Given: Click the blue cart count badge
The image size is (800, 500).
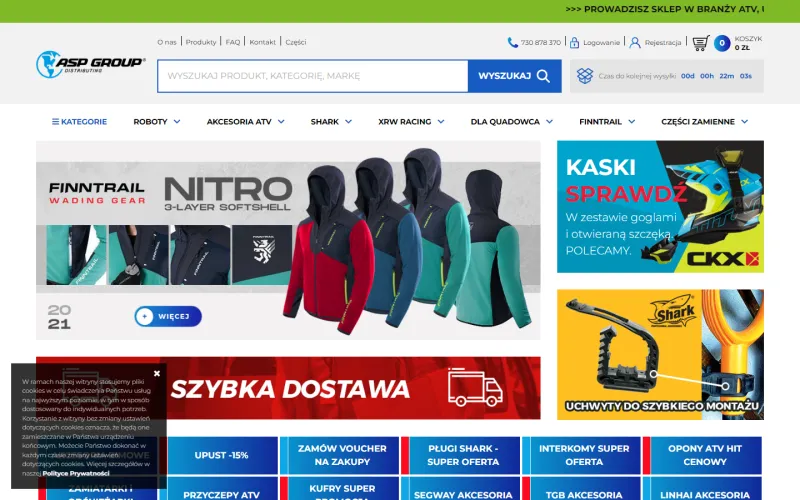Looking at the screenshot, I should pos(722,43).
